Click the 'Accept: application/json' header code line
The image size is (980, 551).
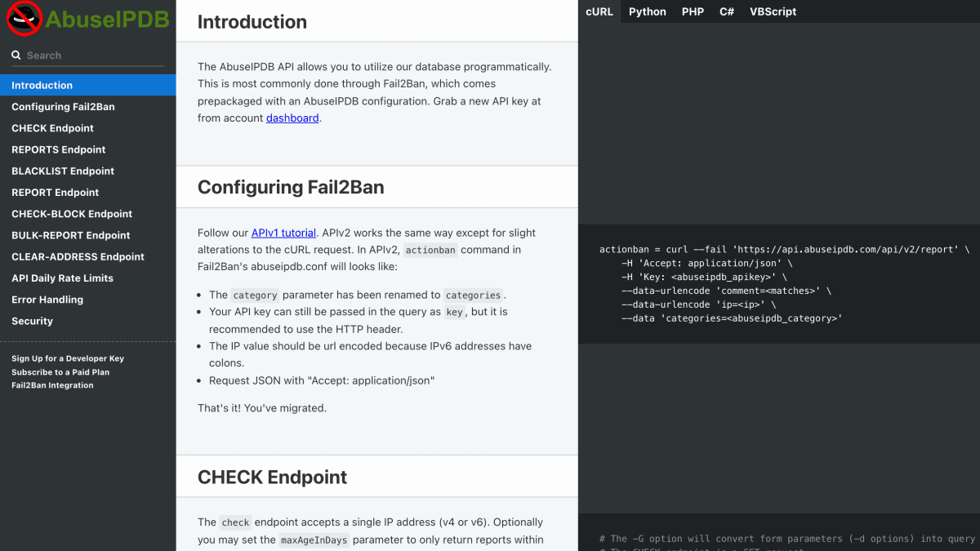(707, 263)
